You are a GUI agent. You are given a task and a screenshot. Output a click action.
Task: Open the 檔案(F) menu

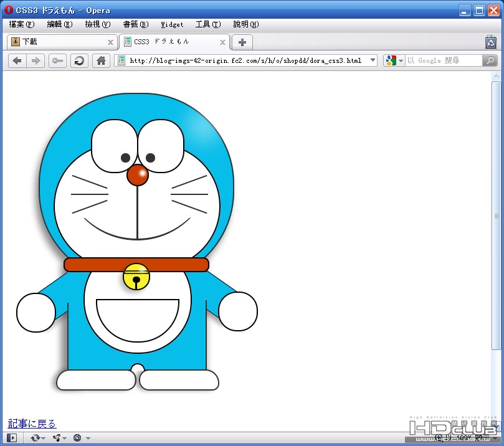pyautogui.click(x=22, y=24)
